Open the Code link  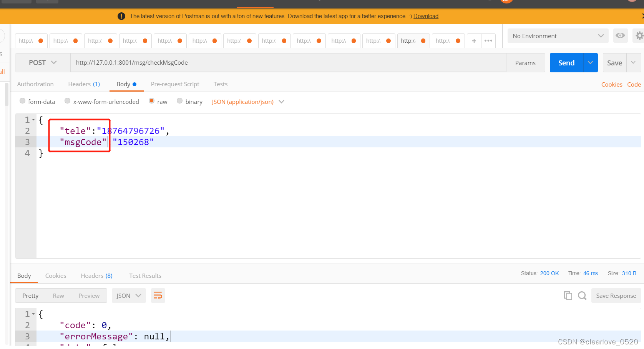[634, 84]
